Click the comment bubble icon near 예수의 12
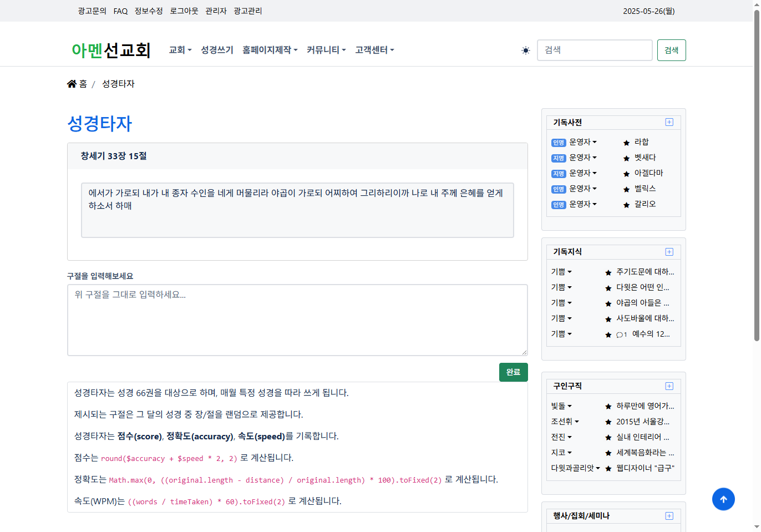 (x=620, y=335)
